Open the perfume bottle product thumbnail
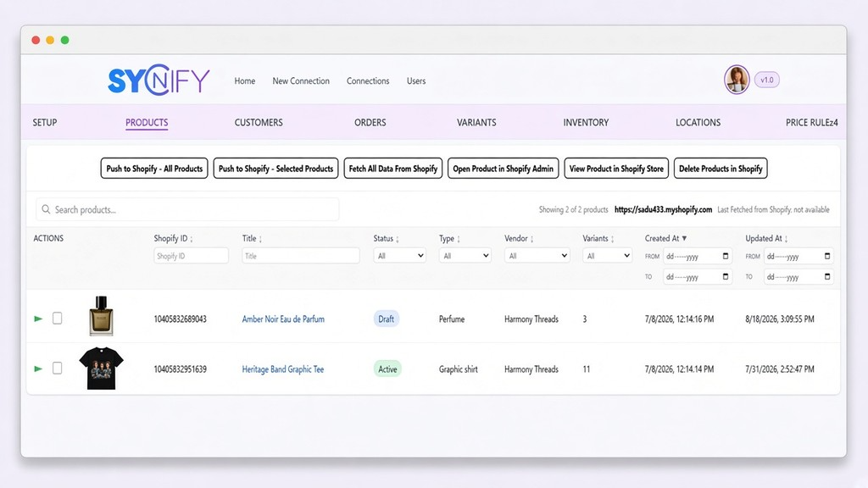Screen dimensions: 868x488 coord(102,316)
